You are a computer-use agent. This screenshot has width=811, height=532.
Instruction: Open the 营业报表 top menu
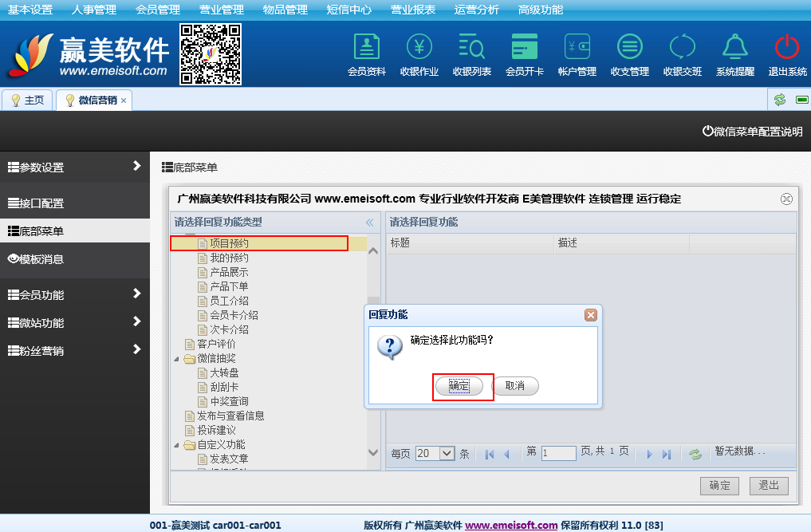413,10
